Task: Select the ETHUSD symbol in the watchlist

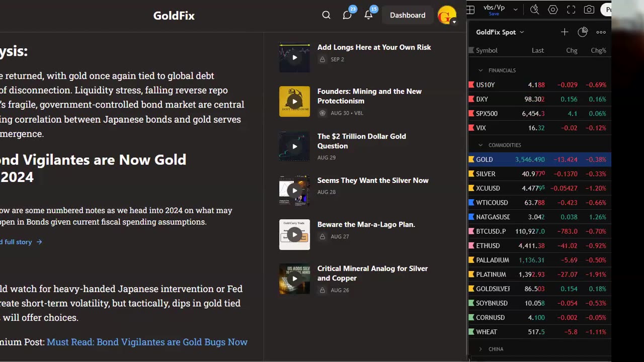Action: (488, 246)
